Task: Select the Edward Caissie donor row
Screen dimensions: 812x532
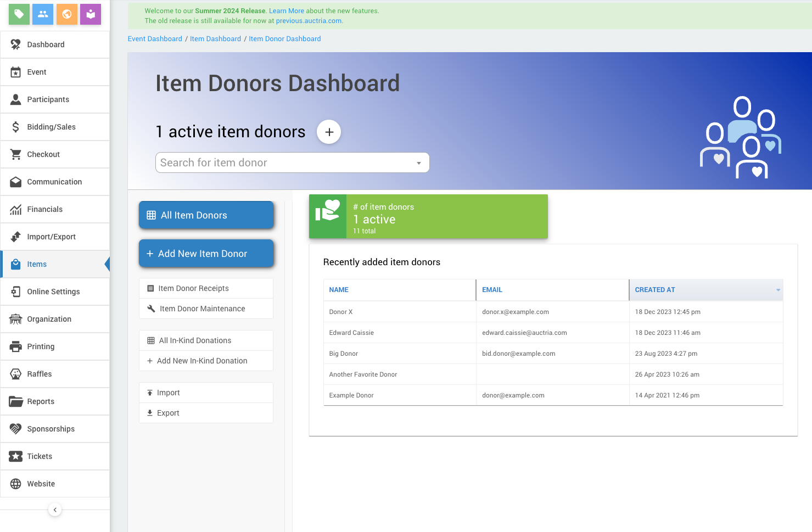Action: click(351, 333)
